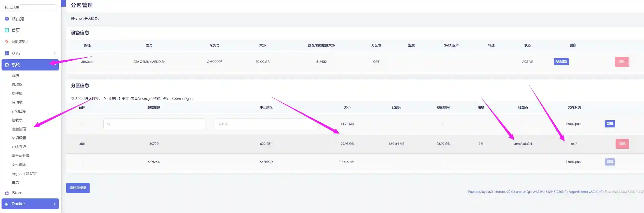The width and height of the screenshot is (644, 213).
Task: Click the 系统 gear icon
Action: [7, 65]
